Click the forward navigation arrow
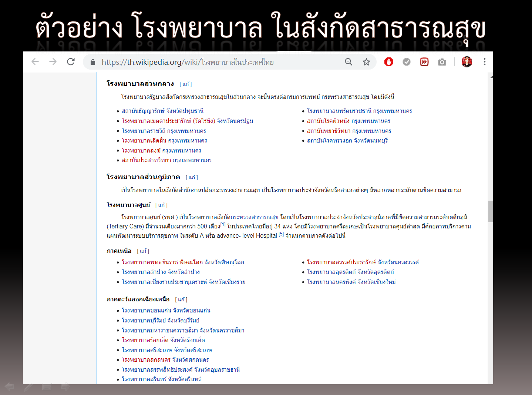Screen dimensions: 532x395 tap(53, 61)
